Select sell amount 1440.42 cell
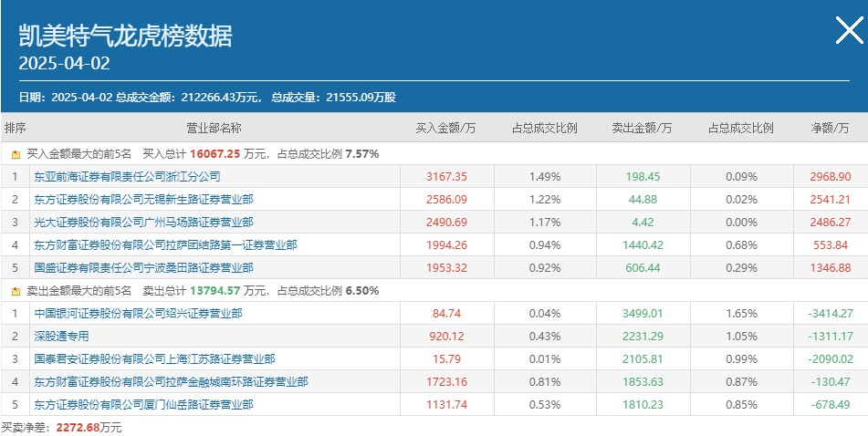 coord(643,244)
